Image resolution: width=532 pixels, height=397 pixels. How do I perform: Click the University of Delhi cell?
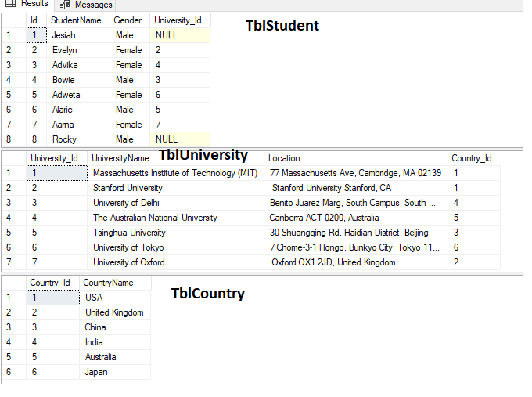point(175,203)
